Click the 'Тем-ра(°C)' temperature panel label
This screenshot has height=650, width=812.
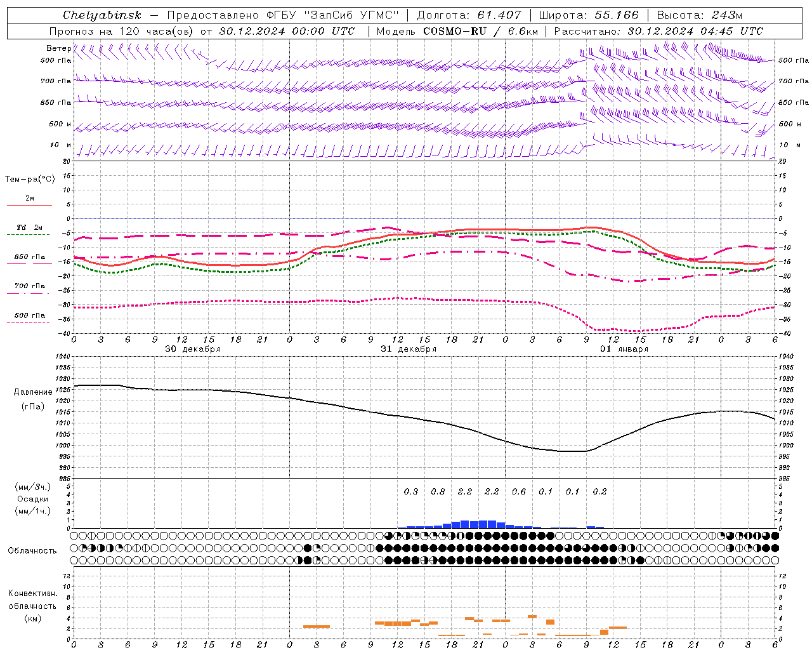point(30,180)
